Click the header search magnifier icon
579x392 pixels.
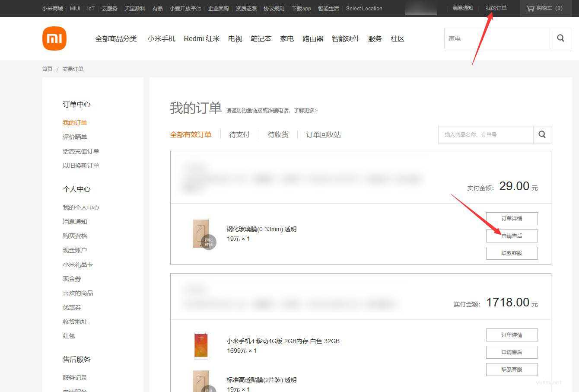(560, 38)
